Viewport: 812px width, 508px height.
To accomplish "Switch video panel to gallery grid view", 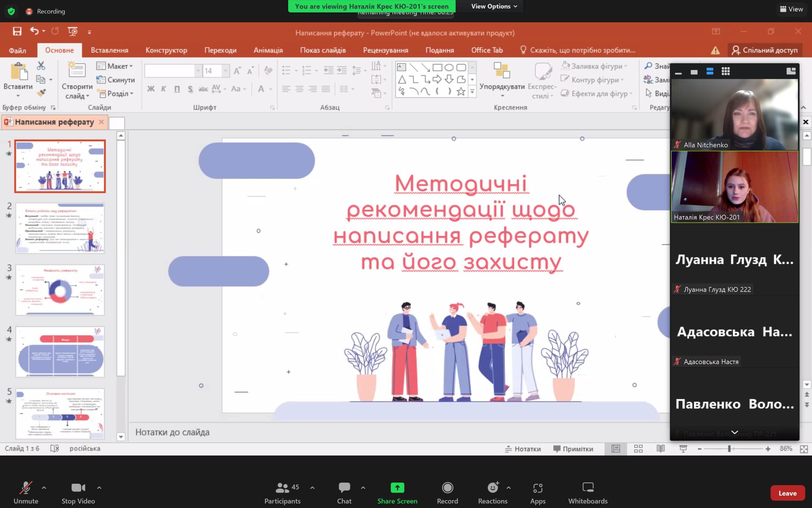I will click(x=726, y=71).
